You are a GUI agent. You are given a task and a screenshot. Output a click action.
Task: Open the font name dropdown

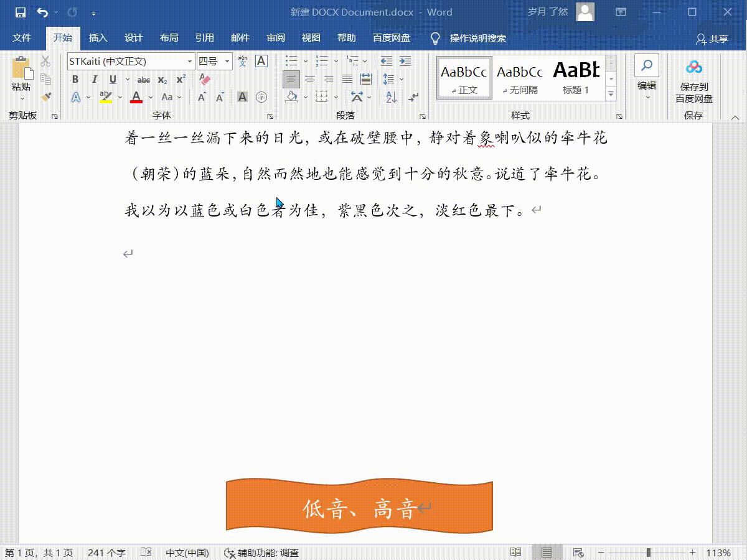pos(190,61)
